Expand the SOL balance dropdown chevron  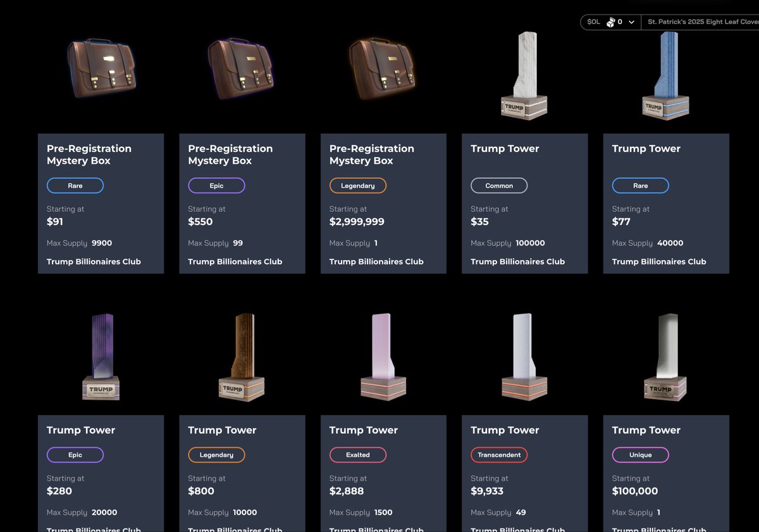(x=631, y=22)
